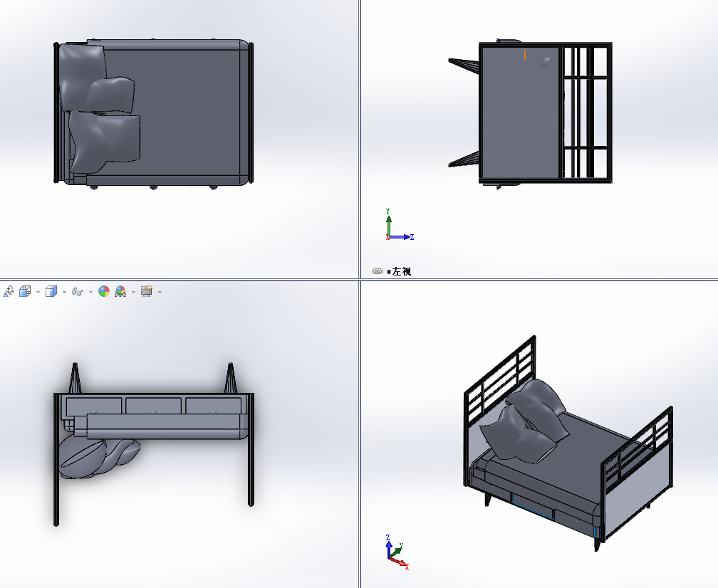Expand the Hide/Show Items dropdown arrow
Image resolution: width=718 pixels, height=588 pixels.
click(x=90, y=292)
